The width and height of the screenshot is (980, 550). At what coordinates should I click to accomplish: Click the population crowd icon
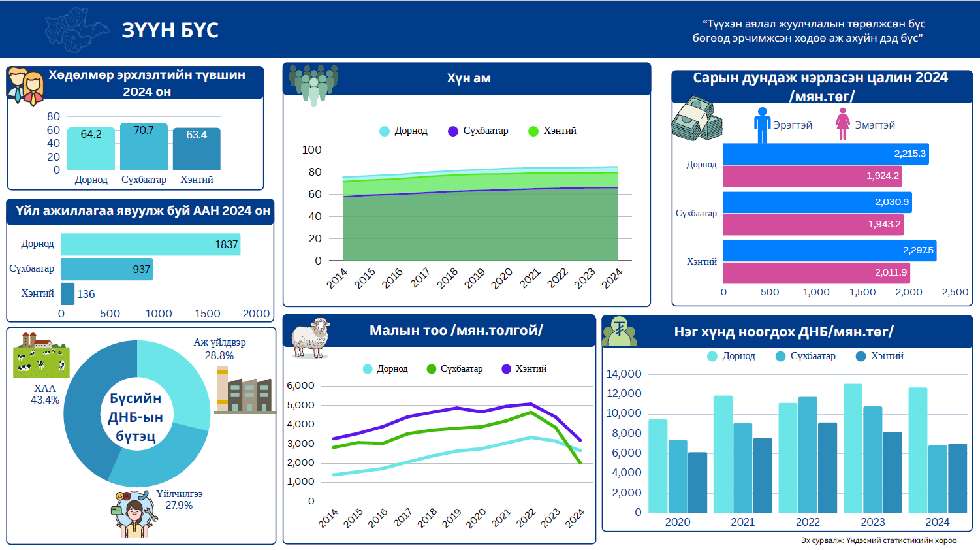point(313,84)
